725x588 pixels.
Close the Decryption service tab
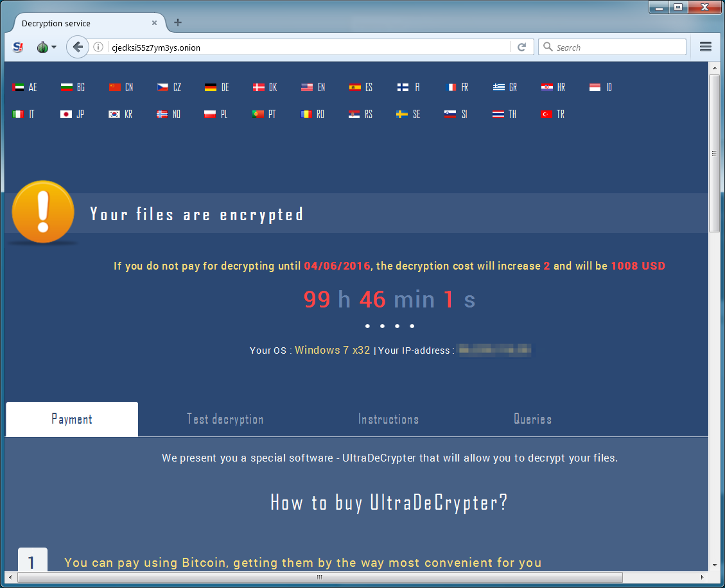[x=154, y=22]
